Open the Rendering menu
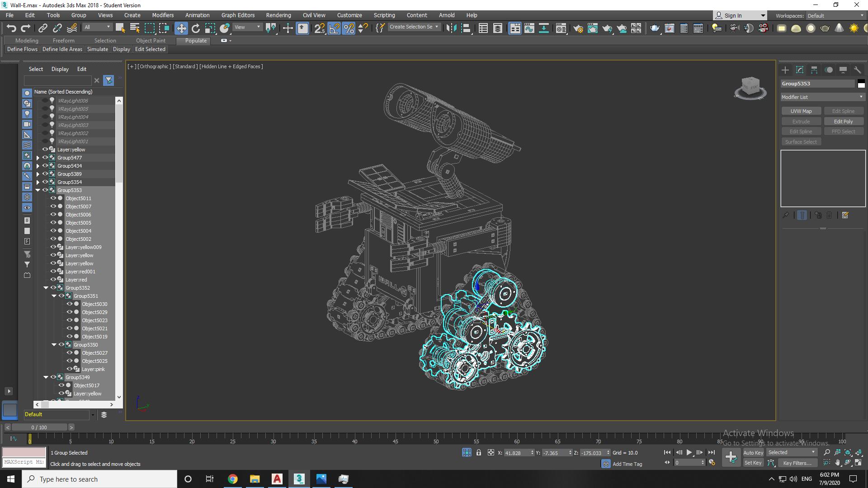868x488 pixels. pos(278,15)
